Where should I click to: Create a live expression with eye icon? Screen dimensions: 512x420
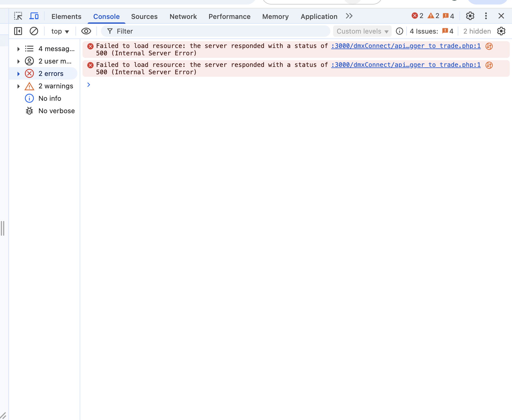pos(86,31)
